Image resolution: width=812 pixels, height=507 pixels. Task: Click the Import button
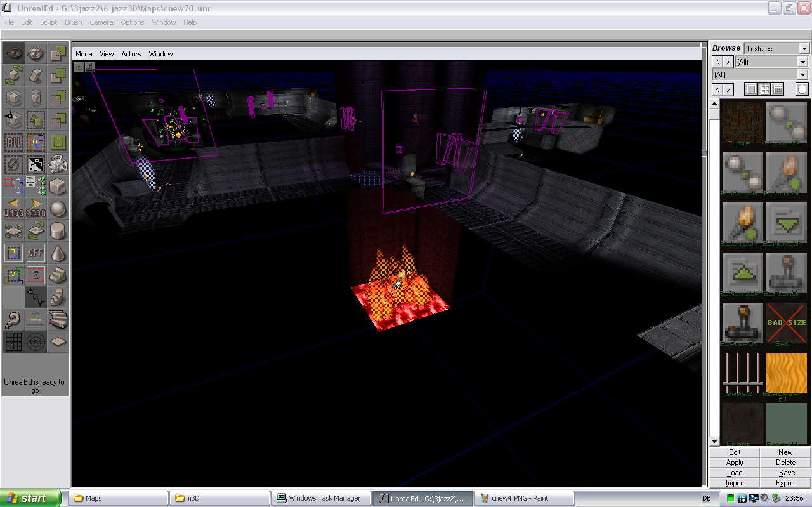(x=735, y=483)
